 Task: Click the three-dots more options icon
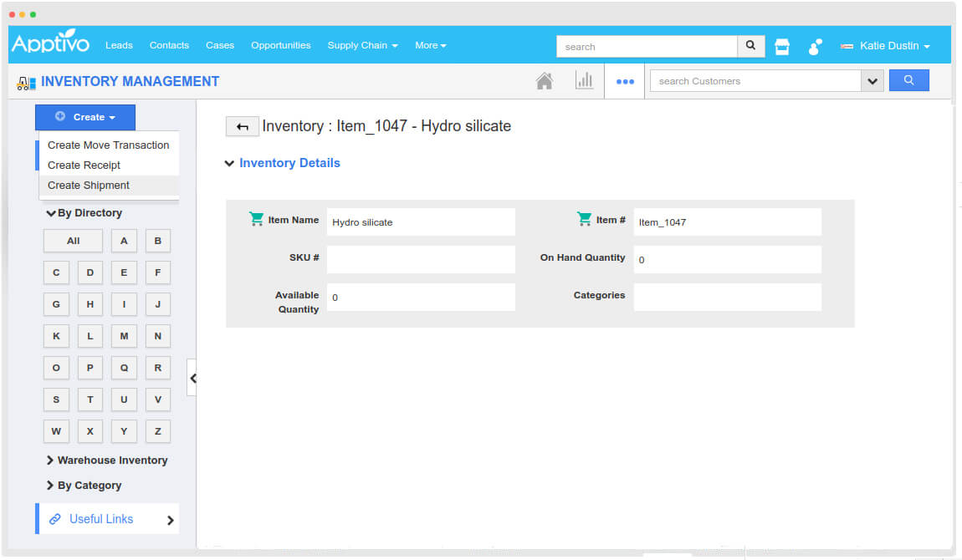click(625, 82)
